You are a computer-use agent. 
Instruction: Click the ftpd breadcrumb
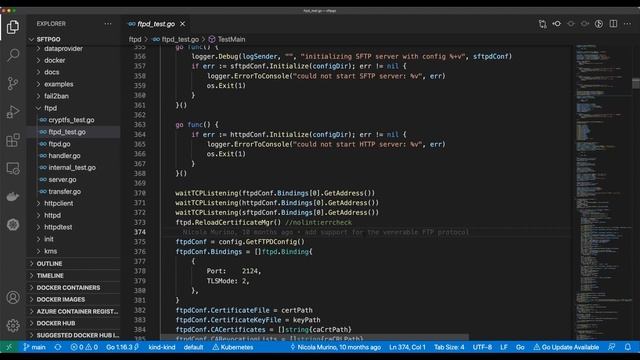[x=135, y=39]
